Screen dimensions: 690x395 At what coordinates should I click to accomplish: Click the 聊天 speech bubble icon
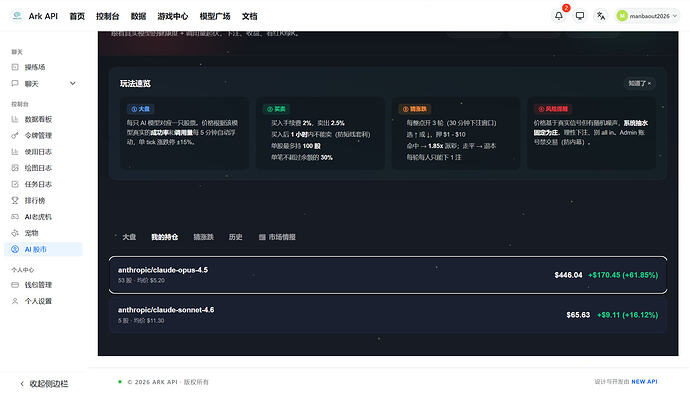[x=15, y=83]
